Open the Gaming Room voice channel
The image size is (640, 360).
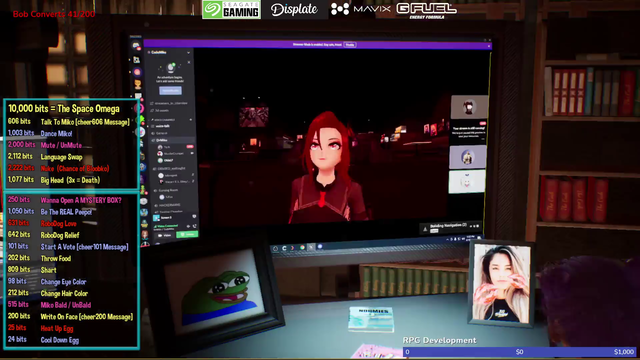pyautogui.click(x=169, y=190)
